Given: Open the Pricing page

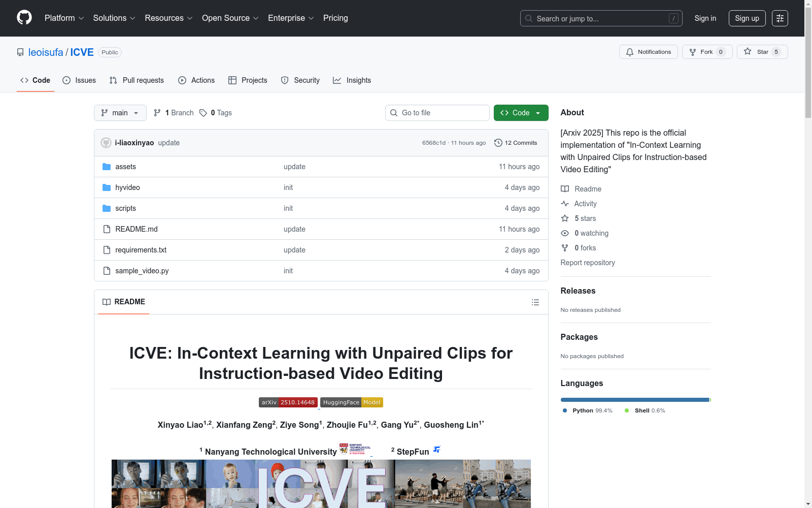Looking at the screenshot, I should coord(335,18).
